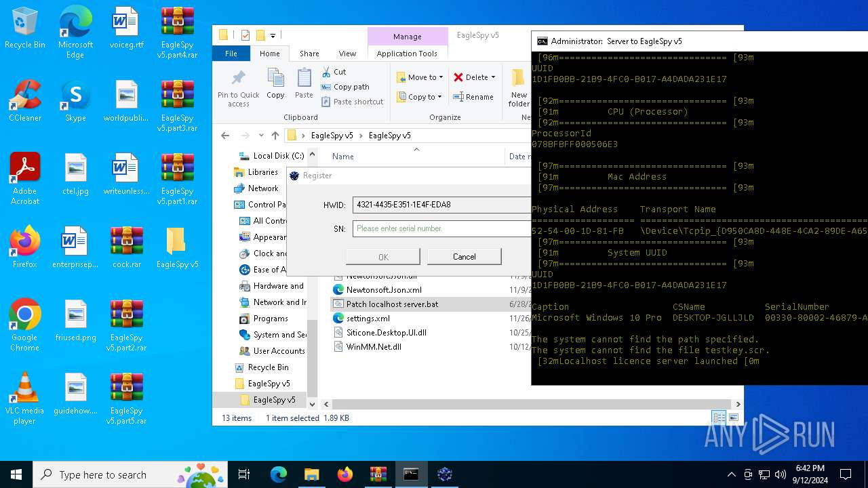Show hidden icons in the system tray
Viewport: 868px width, 488px height.
tap(731, 474)
